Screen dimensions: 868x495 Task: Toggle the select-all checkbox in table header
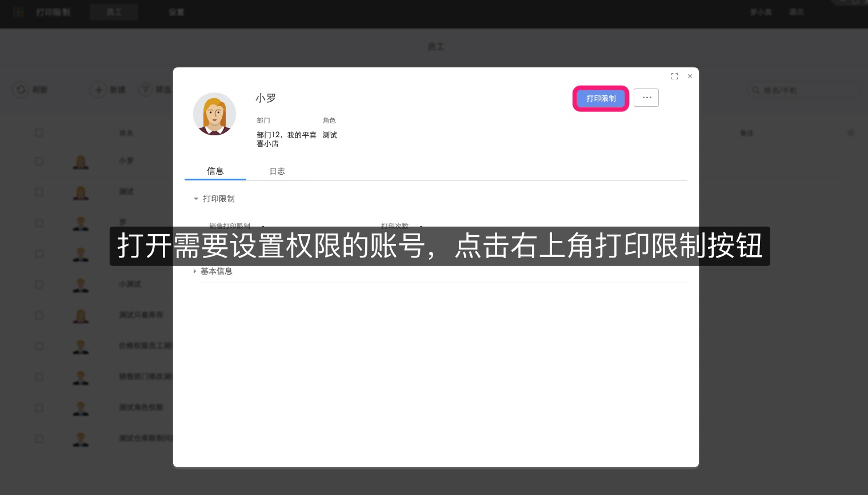pos(39,133)
